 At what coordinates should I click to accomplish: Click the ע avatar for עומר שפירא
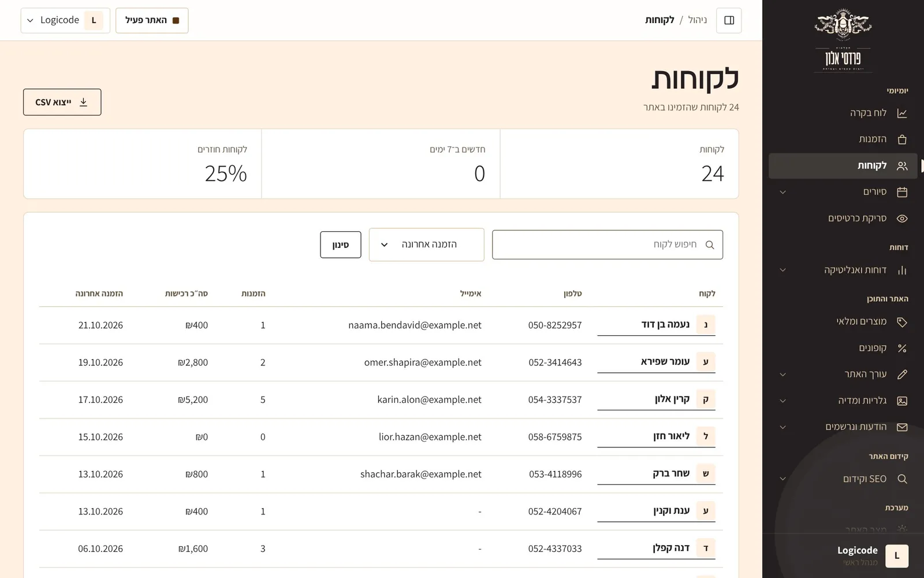706,362
